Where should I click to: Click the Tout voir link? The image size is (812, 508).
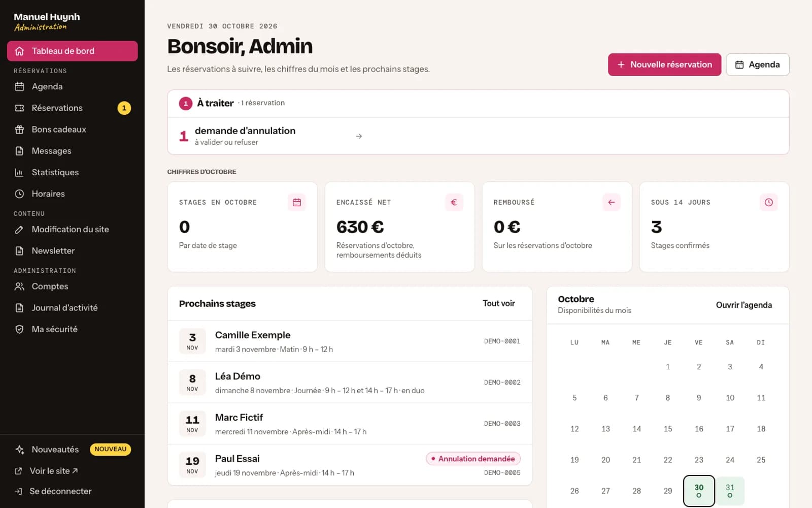[x=498, y=303]
